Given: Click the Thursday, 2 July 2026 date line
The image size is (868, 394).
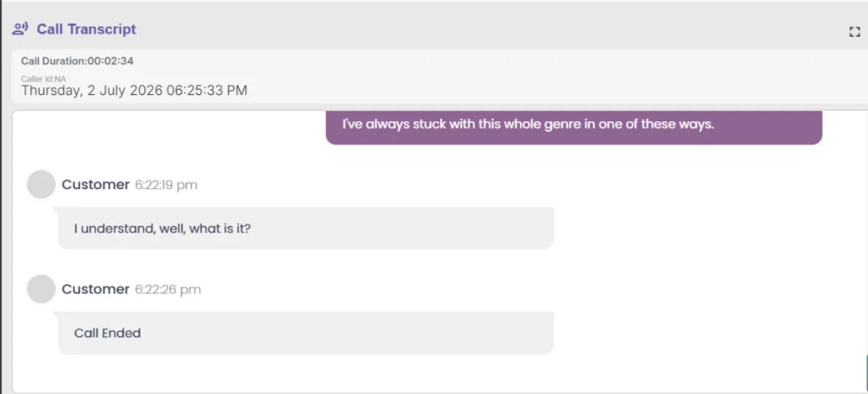Looking at the screenshot, I should click(x=134, y=91).
